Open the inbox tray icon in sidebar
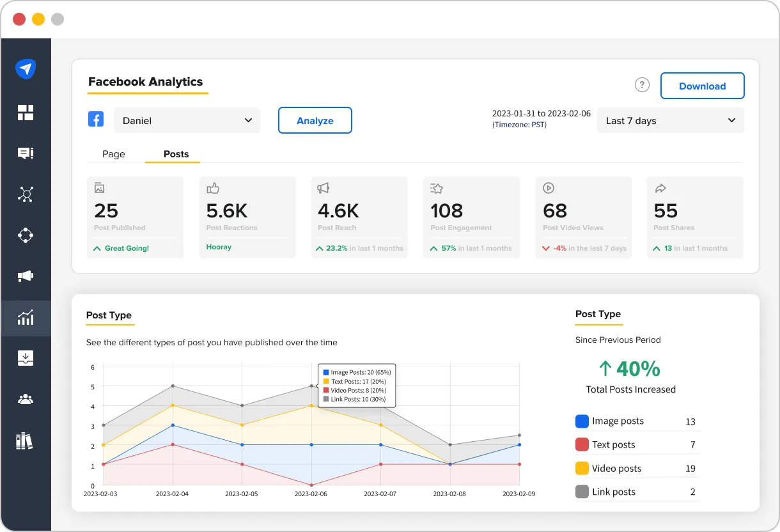The height and width of the screenshot is (532, 780). 26,358
